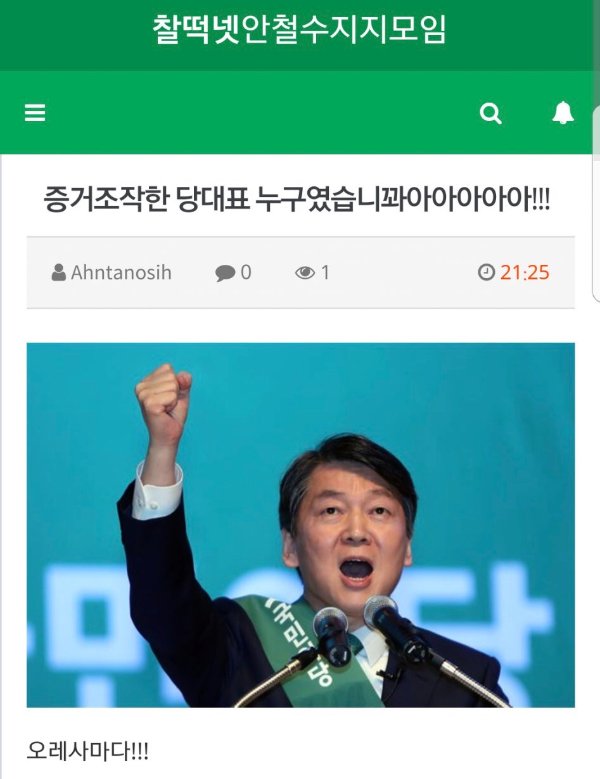
Task: Click the green navigation bar area
Action: (298, 112)
